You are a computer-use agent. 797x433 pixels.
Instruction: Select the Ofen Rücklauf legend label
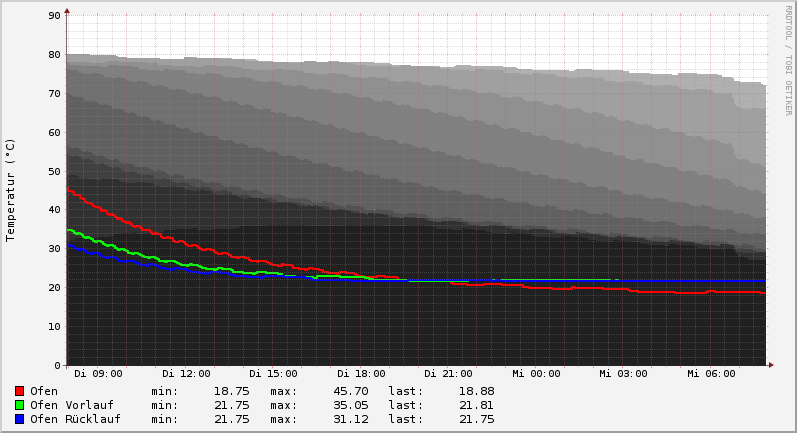click(75, 419)
